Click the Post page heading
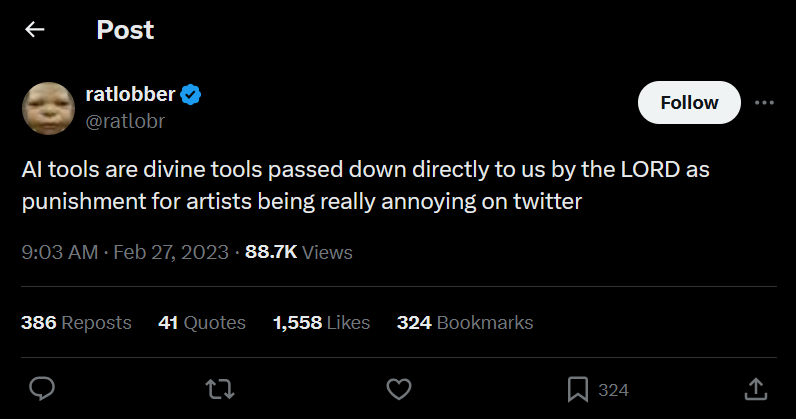 pyautogui.click(x=125, y=30)
